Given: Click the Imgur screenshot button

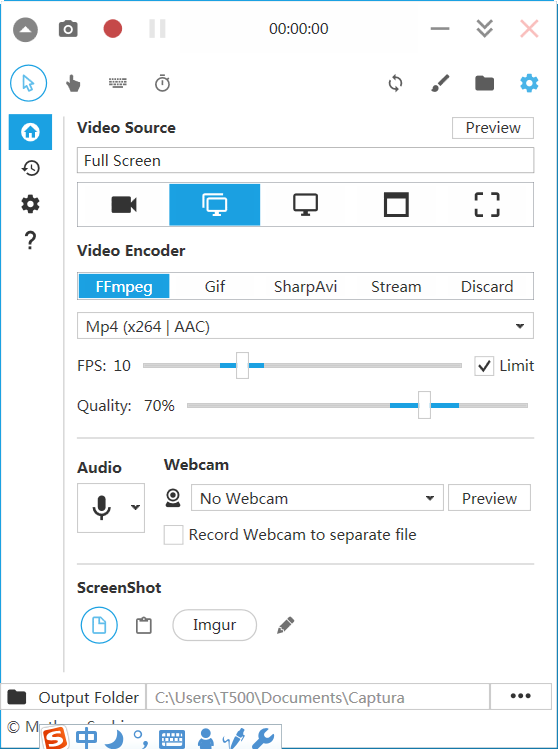Looking at the screenshot, I should 215,625.
